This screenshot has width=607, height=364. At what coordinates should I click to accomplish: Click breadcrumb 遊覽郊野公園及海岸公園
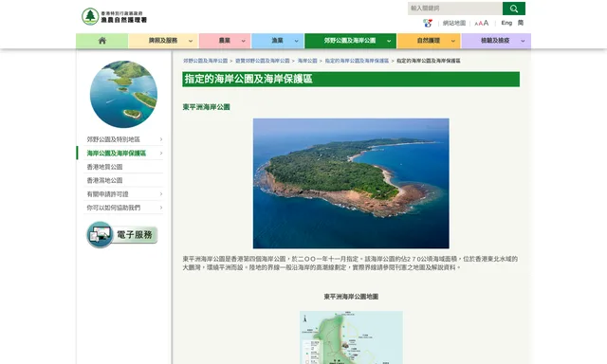(262, 61)
